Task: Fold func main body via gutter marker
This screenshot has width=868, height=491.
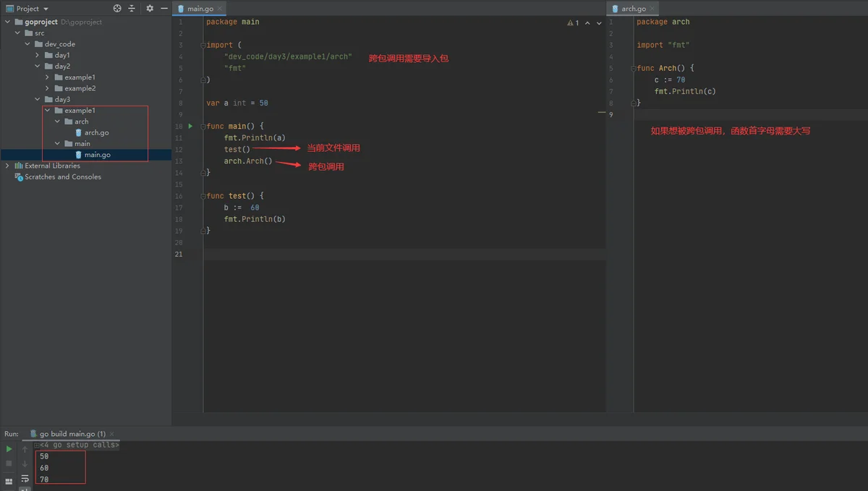Action: tap(203, 126)
